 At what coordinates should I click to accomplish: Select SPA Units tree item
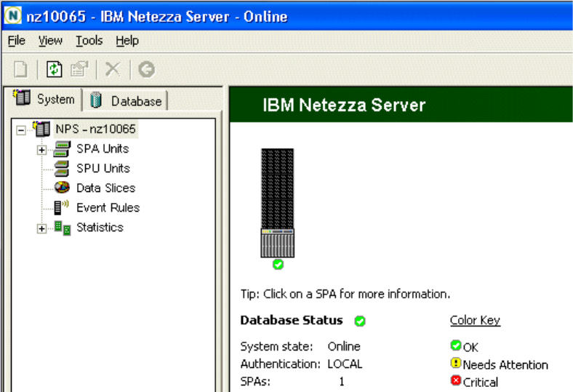point(103,148)
